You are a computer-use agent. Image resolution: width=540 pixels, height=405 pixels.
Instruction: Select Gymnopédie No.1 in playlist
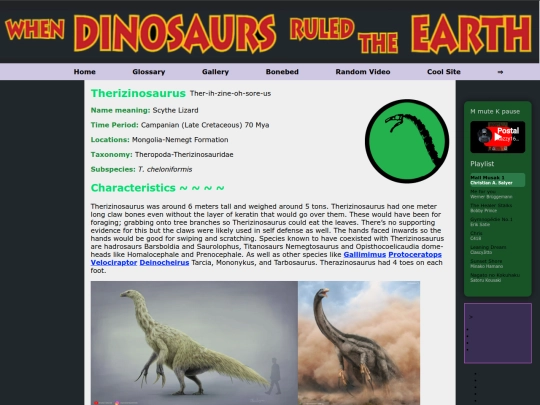[498, 222]
